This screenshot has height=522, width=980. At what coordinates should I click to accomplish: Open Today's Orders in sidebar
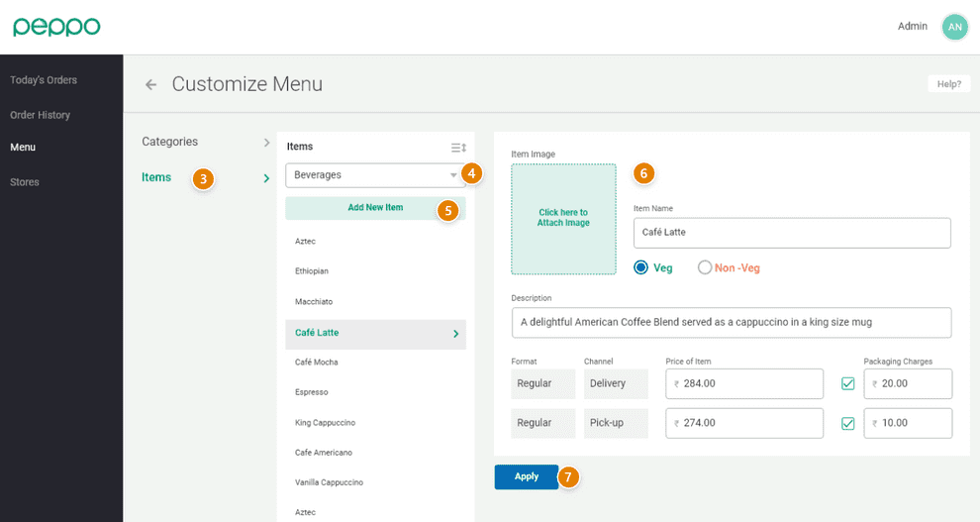(44, 80)
